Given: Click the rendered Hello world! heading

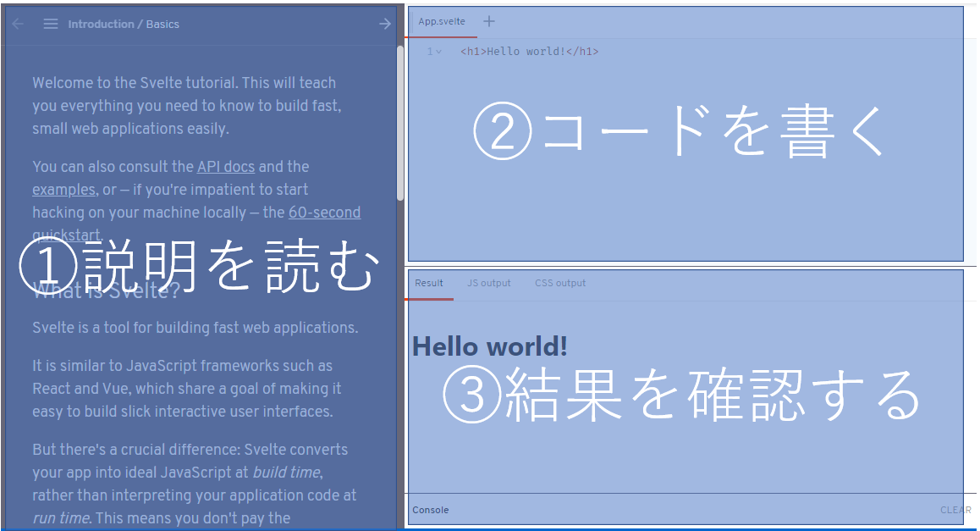Looking at the screenshot, I should click(489, 347).
